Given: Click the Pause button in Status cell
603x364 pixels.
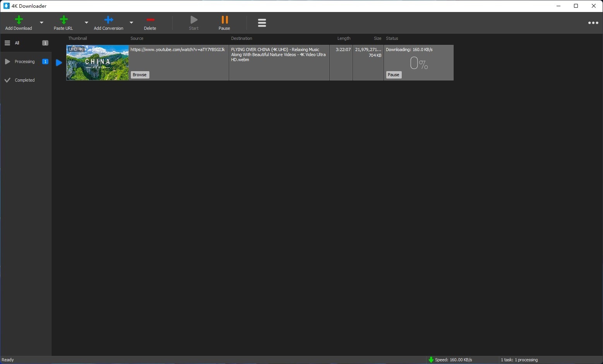Looking at the screenshot, I should pos(394,75).
